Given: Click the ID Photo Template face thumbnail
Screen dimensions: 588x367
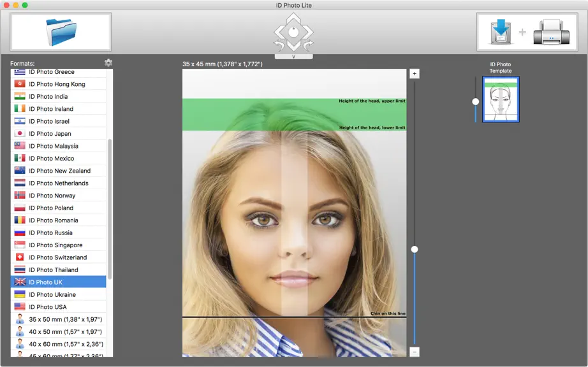Looking at the screenshot, I should click(501, 99).
